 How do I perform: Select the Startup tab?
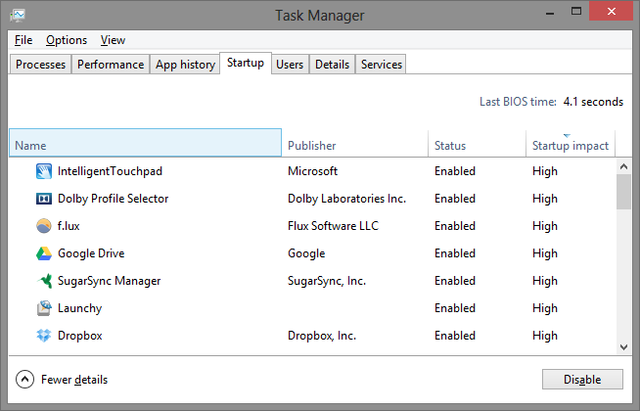click(245, 63)
